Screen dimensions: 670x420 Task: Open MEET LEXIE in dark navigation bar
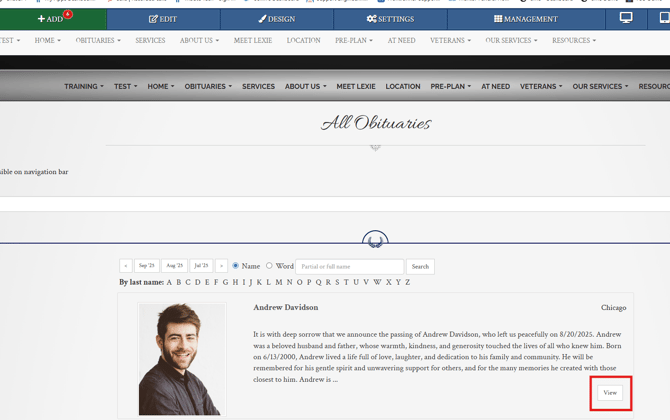(356, 87)
